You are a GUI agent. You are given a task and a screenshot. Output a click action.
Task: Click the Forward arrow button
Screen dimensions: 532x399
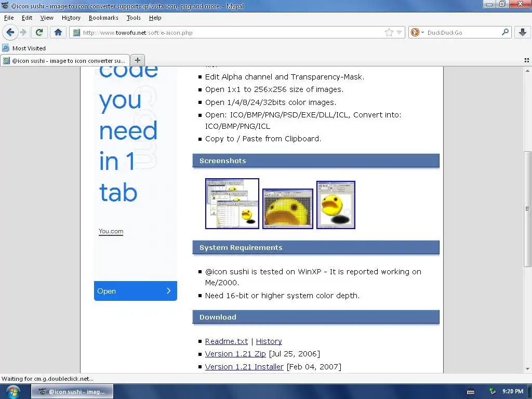(23, 33)
